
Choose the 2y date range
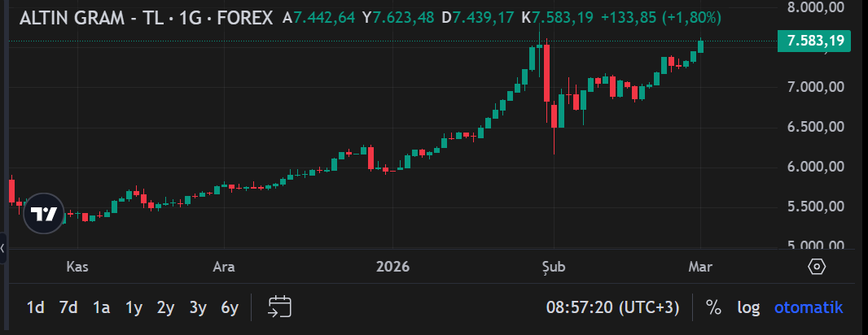pos(165,307)
